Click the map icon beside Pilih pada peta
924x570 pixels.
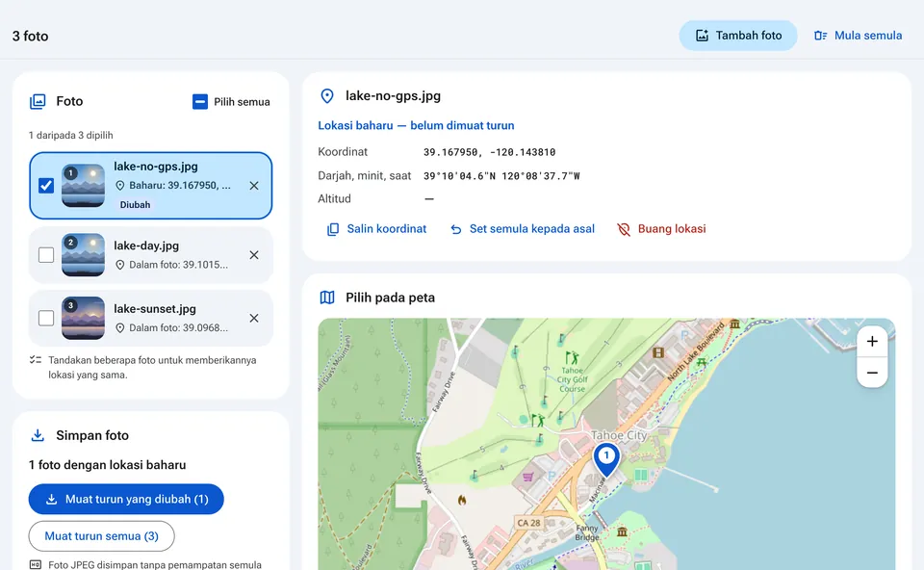[x=327, y=298]
